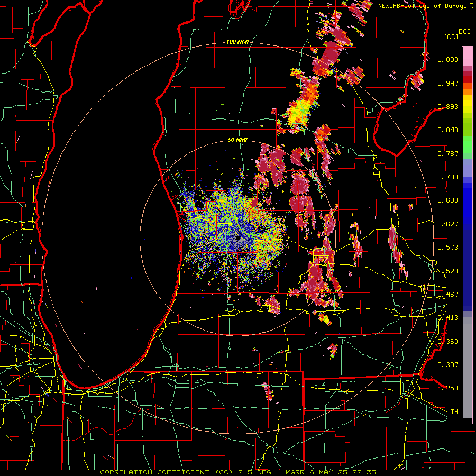476x476 pixels.
Task: Click the 1.000 value on the scale
Action: pos(448,59)
